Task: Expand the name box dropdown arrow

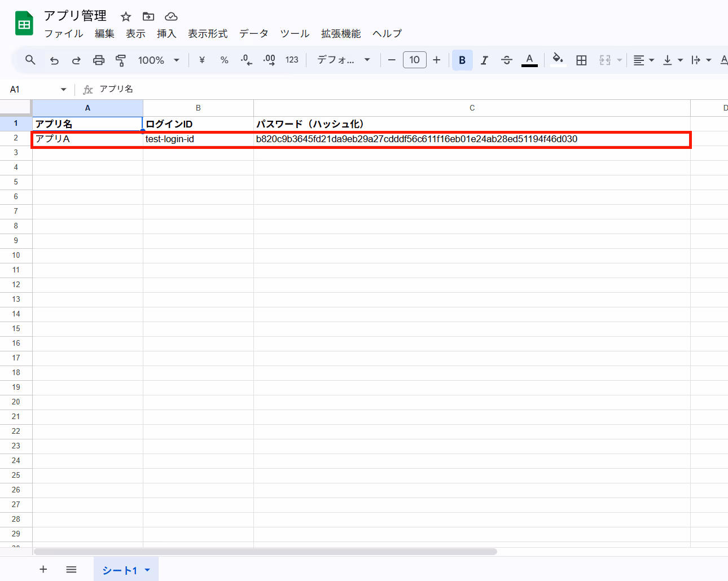Action: pyautogui.click(x=63, y=89)
